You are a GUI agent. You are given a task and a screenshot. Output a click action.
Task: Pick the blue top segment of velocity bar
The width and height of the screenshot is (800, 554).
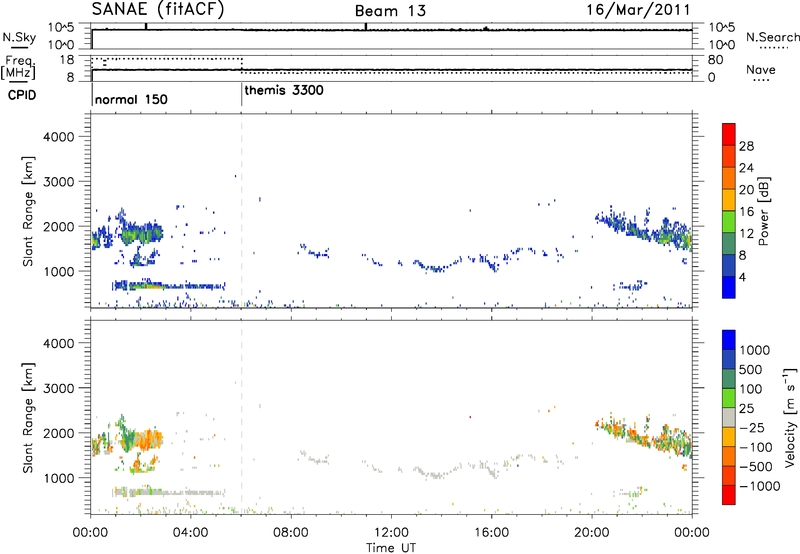(729, 340)
